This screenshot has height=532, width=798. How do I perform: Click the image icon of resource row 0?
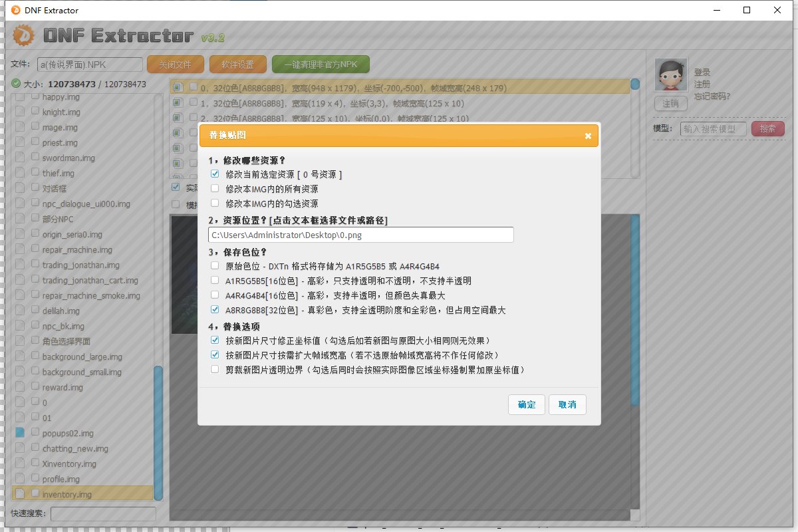tap(178, 86)
